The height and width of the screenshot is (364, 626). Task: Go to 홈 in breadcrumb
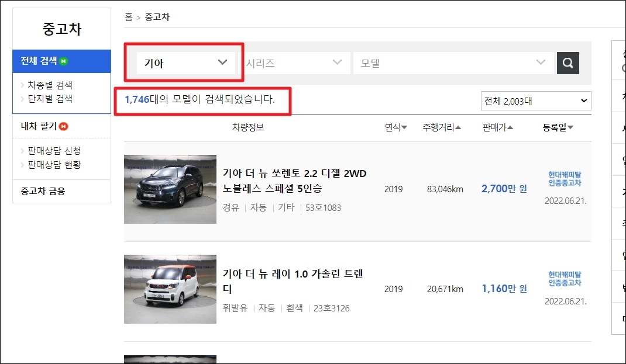pyautogui.click(x=129, y=17)
